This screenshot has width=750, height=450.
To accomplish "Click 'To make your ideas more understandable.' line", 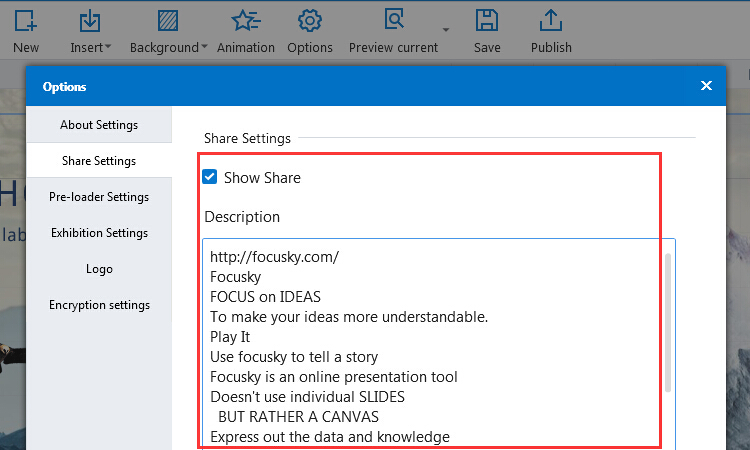I will click(x=349, y=317).
